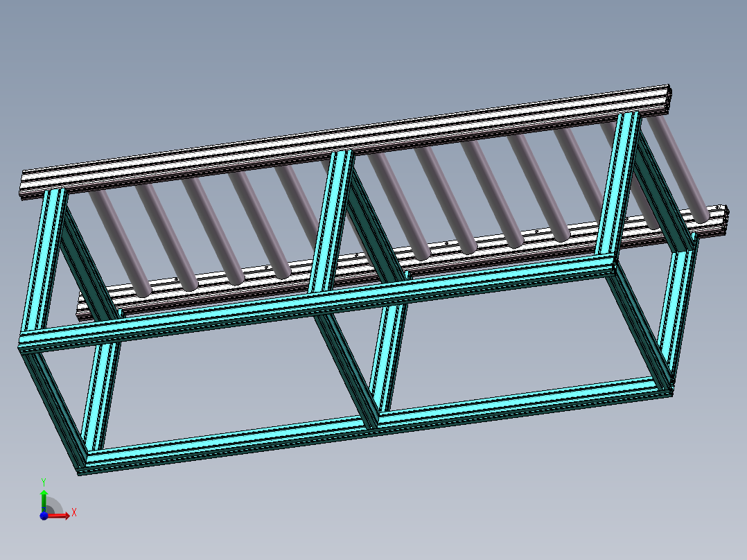Image resolution: width=747 pixels, height=560 pixels.
Task: Click the red X axis arrow
Action: 61,515
